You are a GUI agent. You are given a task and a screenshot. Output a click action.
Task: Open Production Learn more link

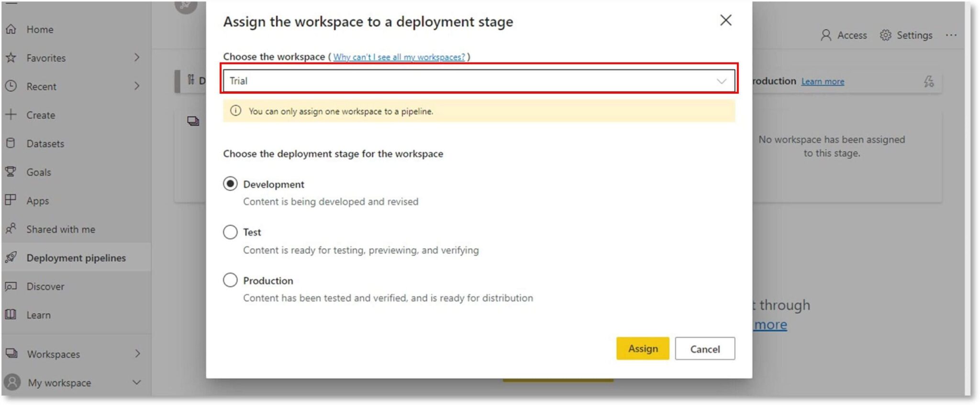[823, 81]
